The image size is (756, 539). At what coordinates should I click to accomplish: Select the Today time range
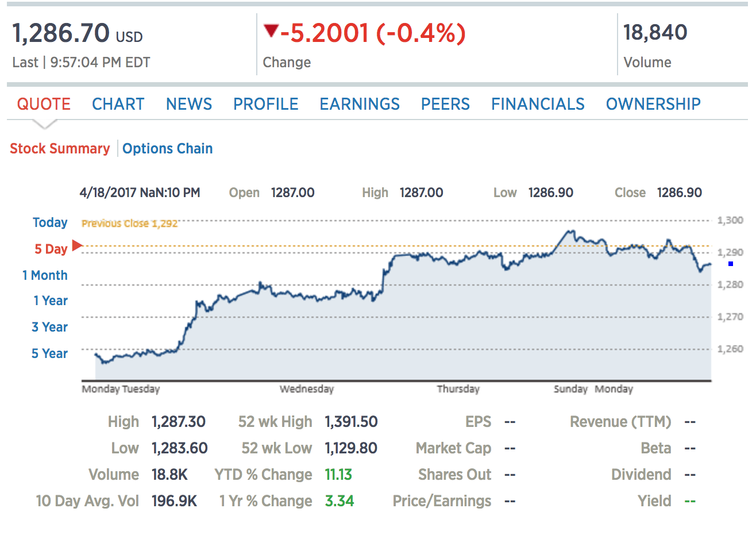pos(50,222)
